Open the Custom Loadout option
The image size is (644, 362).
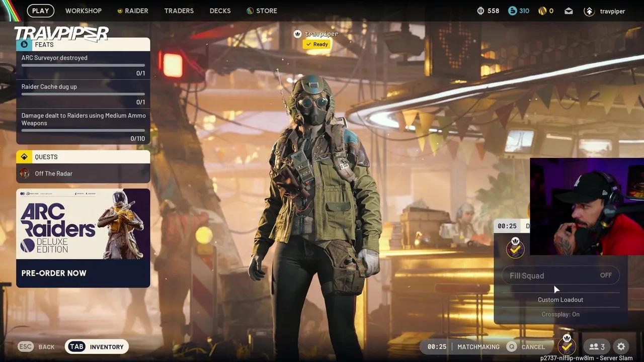pos(560,300)
